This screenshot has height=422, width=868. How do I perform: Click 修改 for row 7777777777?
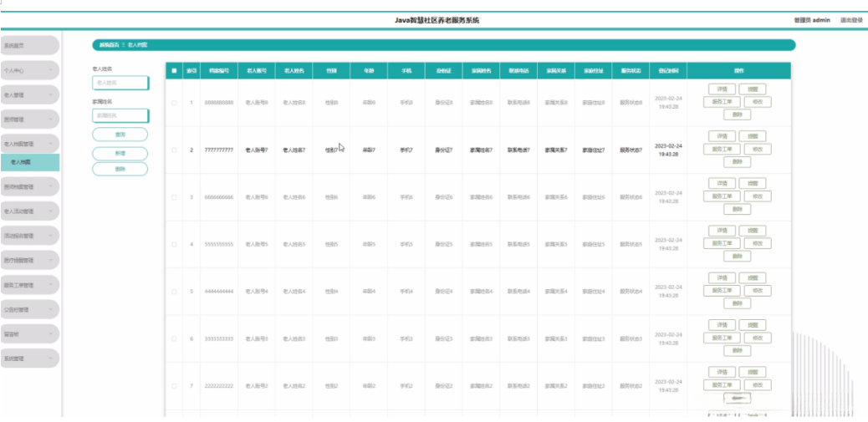[758, 150]
